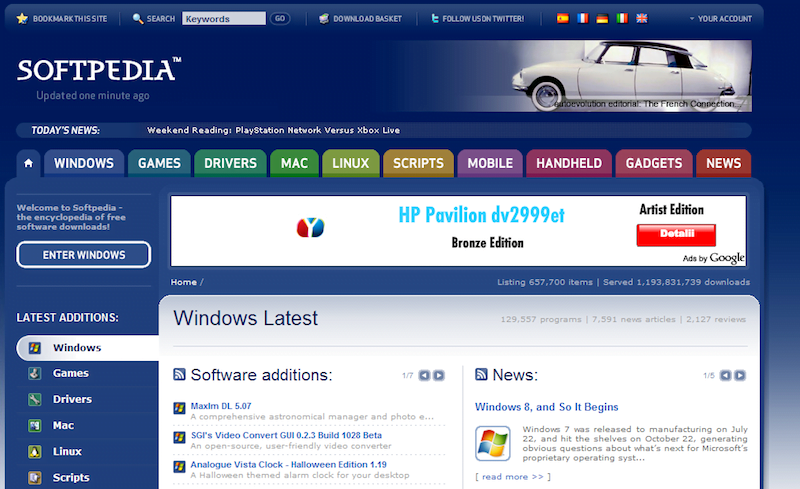Go to next News page arrow

coord(740,376)
